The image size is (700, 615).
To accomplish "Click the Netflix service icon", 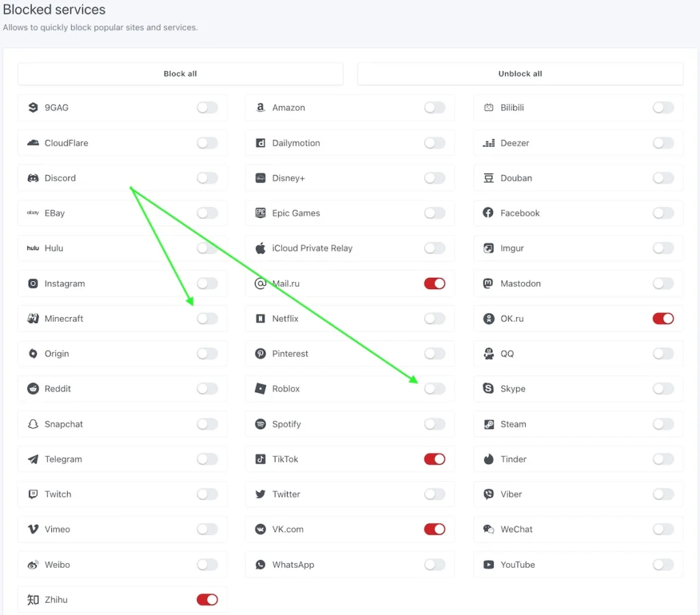I will tap(260, 318).
